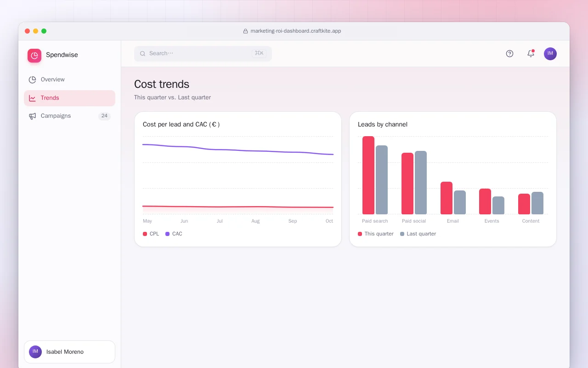Viewport: 588px width, 368px height.
Task: Click the red CPL legend swatch
Action: (145, 234)
